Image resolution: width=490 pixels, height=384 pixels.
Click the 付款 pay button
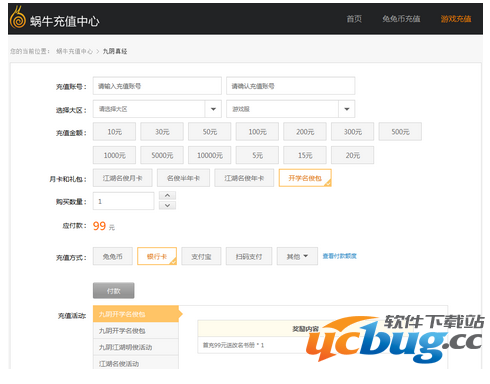coord(114,291)
